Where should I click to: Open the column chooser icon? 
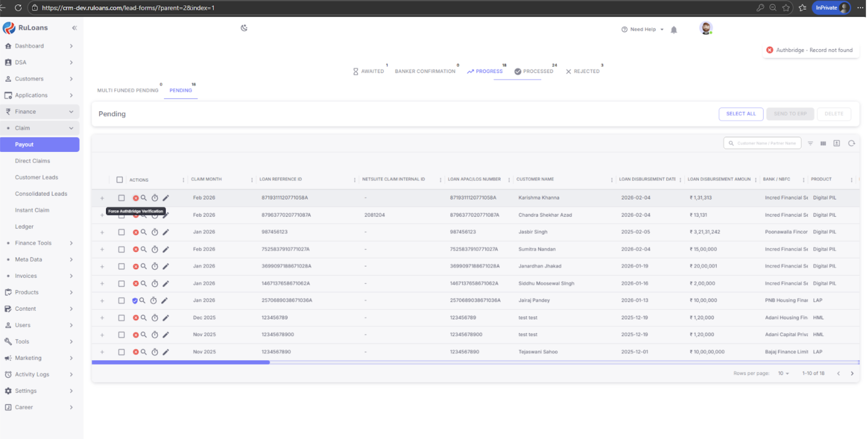[823, 143]
